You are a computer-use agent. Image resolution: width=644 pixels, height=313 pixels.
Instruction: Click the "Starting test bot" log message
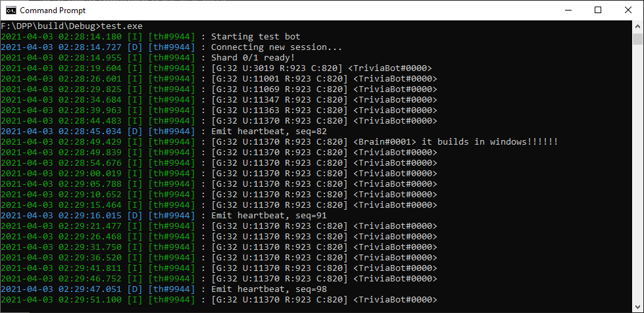pyautogui.click(x=255, y=36)
